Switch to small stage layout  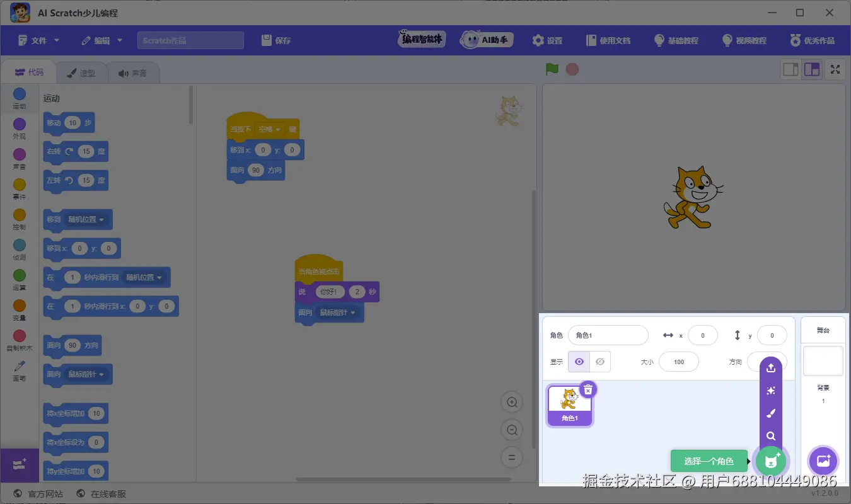(x=790, y=69)
